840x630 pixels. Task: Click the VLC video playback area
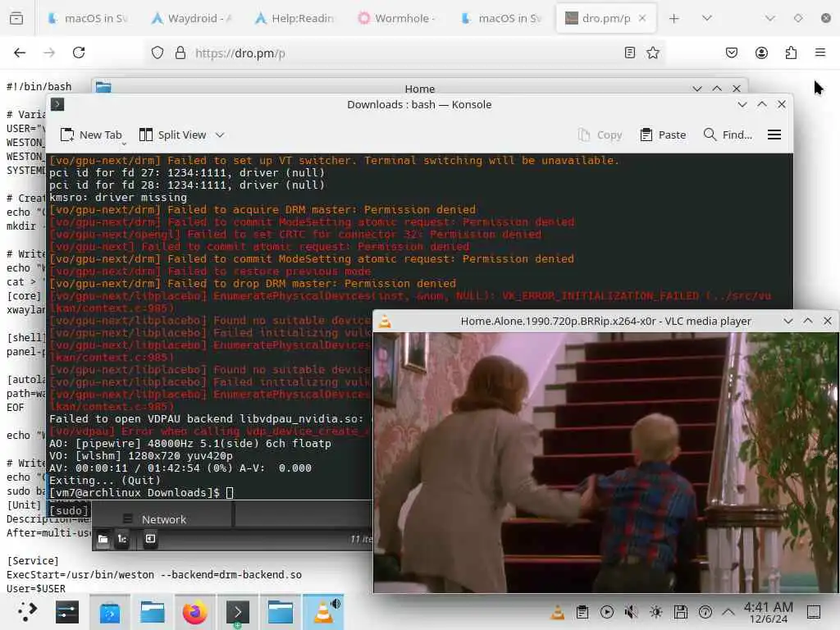(606, 463)
